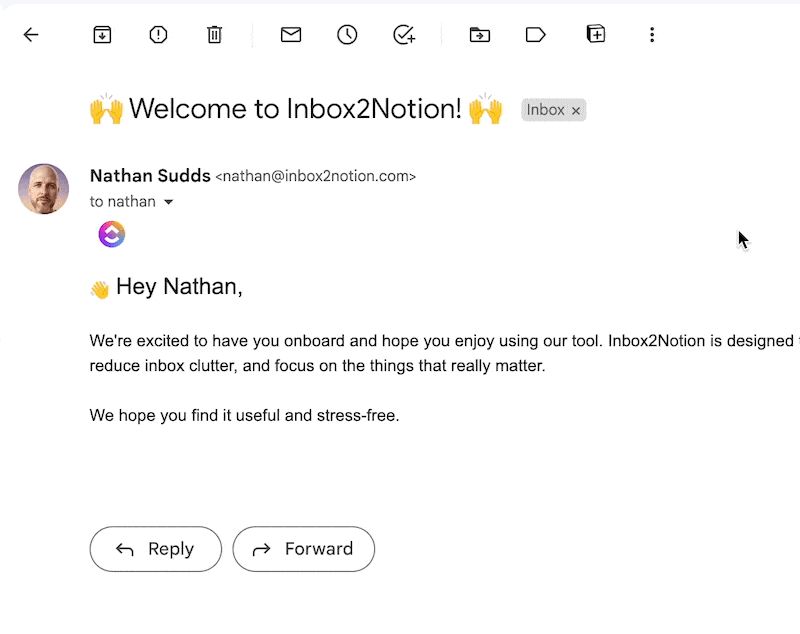This screenshot has height=634, width=800.
Task: Apply a label to this email
Action: [535, 34]
